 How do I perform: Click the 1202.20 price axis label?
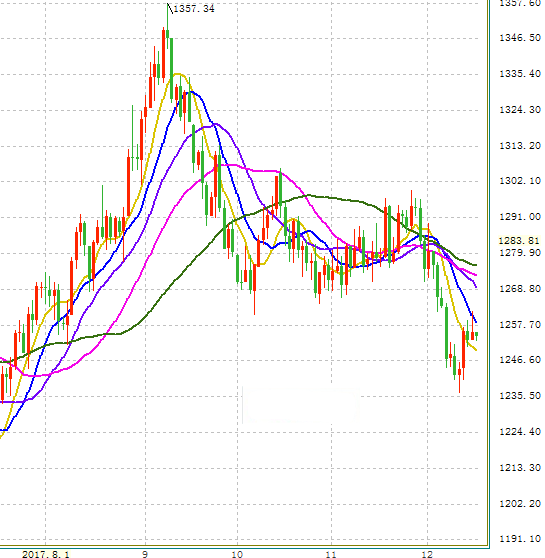[x=520, y=504]
